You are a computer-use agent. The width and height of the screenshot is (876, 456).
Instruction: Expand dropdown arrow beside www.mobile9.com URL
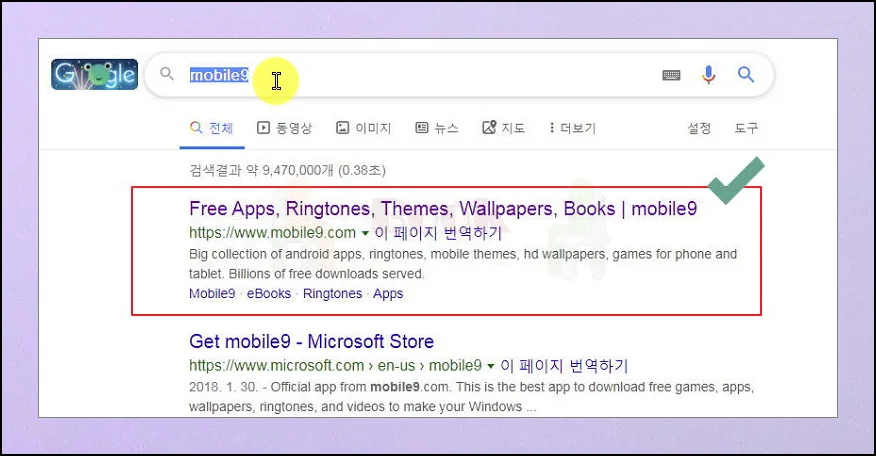[365, 233]
